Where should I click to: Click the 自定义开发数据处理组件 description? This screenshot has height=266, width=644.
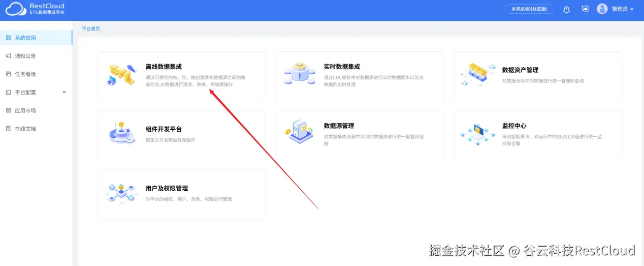pyautogui.click(x=170, y=140)
